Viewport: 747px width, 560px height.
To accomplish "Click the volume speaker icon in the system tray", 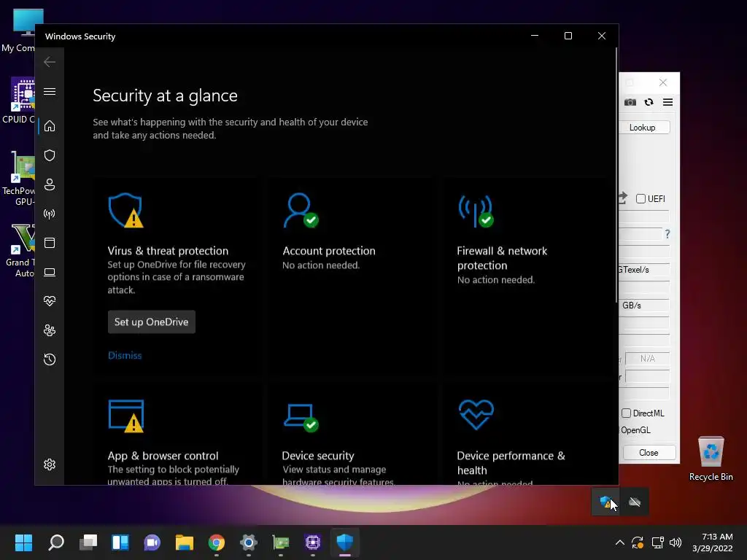I will pyautogui.click(x=676, y=542).
